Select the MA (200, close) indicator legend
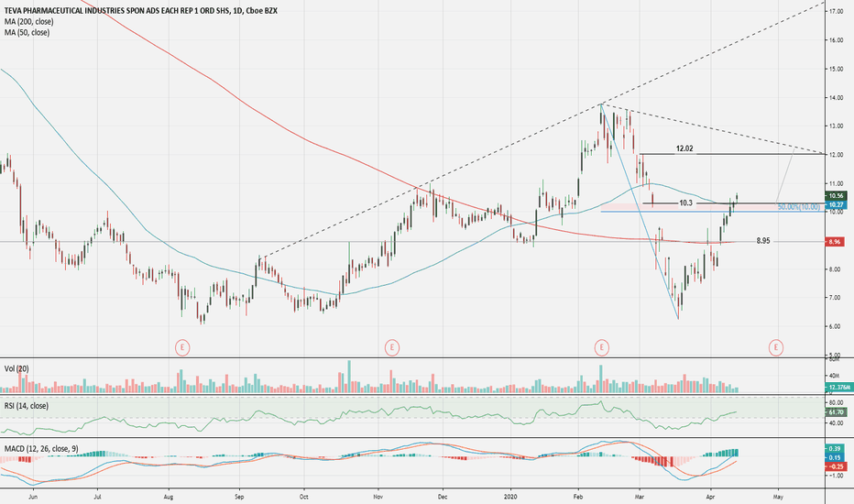This screenshot has width=854, height=504. pyautogui.click(x=29, y=21)
